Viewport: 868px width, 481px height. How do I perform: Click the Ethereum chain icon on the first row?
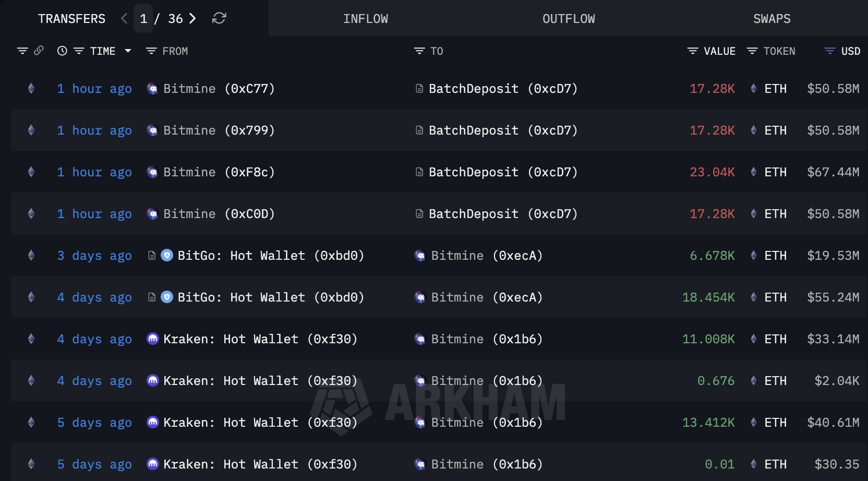pos(31,88)
